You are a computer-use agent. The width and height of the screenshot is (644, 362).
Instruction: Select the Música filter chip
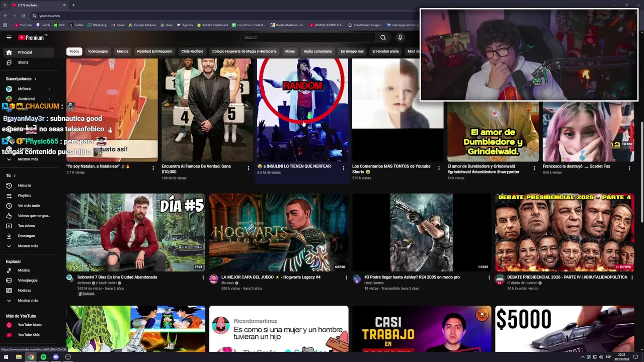click(x=122, y=51)
